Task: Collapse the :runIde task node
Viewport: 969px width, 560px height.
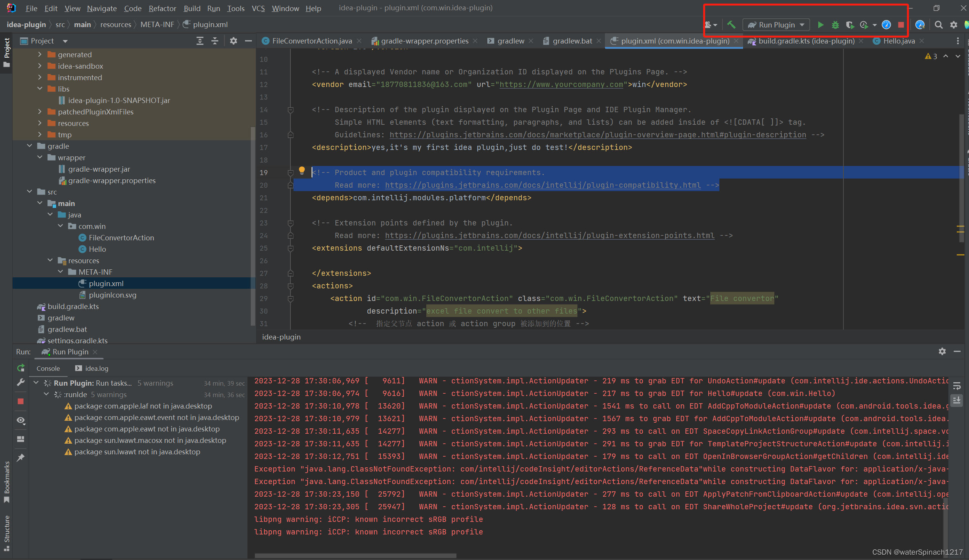Action: (46, 394)
